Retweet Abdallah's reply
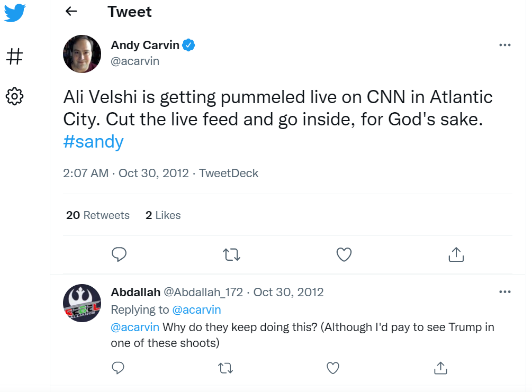Viewport: 532px width, 392px height. [226, 368]
